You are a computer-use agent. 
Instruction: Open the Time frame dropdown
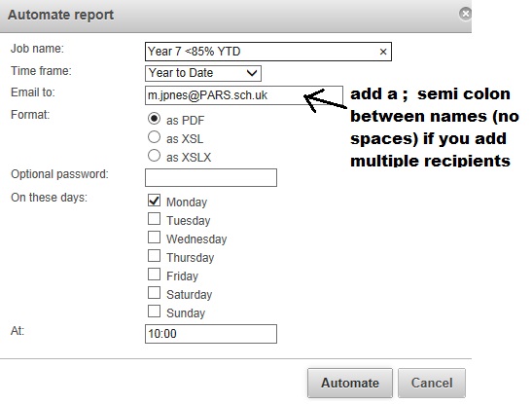pyautogui.click(x=203, y=73)
